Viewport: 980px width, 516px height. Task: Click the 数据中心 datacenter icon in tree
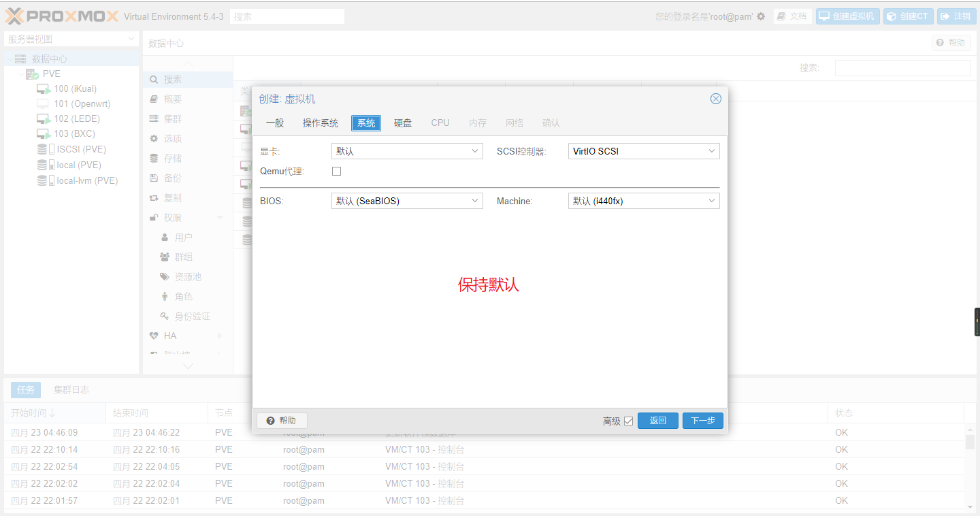coord(20,59)
